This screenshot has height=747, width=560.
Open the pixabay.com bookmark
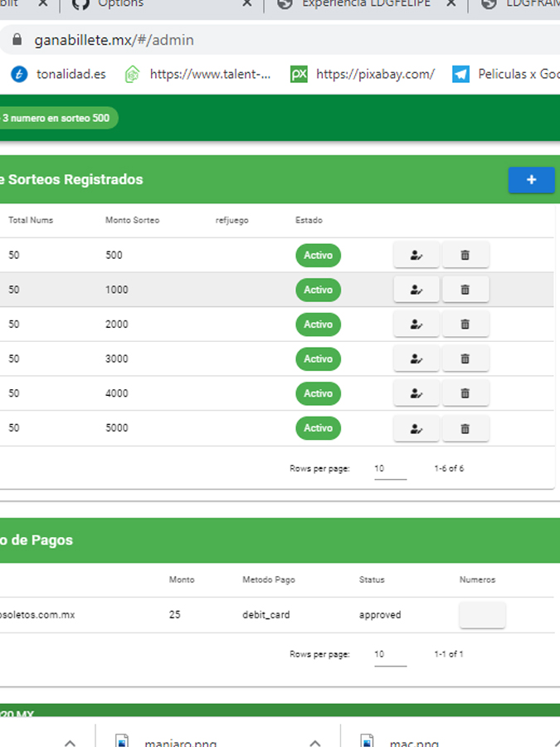tap(363, 75)
